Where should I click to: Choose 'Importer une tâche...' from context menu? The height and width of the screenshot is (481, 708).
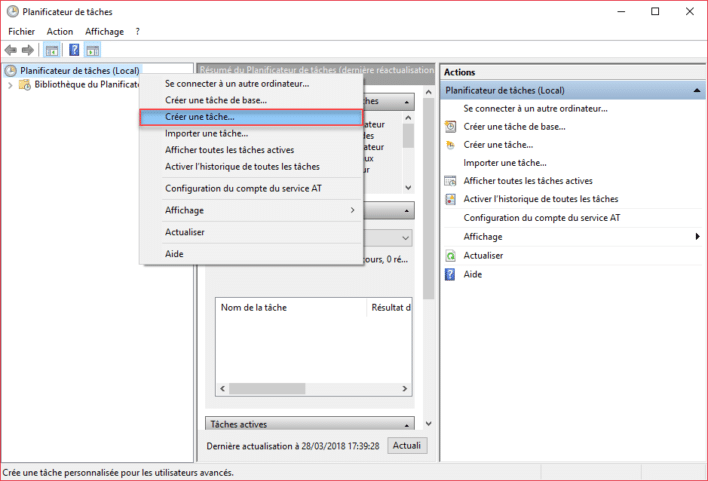point(206,133)
